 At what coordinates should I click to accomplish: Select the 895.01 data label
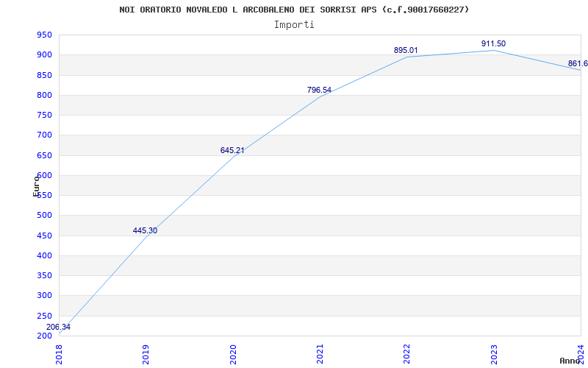click(x=406, y=50)
